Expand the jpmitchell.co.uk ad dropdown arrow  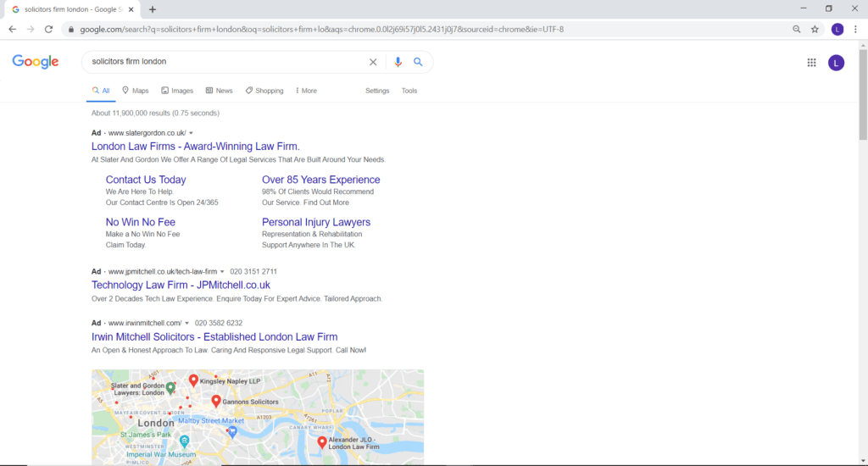(x=222, y=272)
